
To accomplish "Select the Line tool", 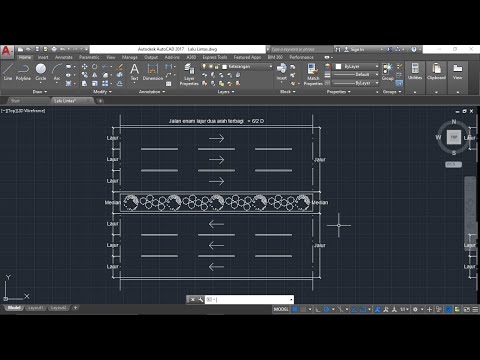I will (8, 72).
